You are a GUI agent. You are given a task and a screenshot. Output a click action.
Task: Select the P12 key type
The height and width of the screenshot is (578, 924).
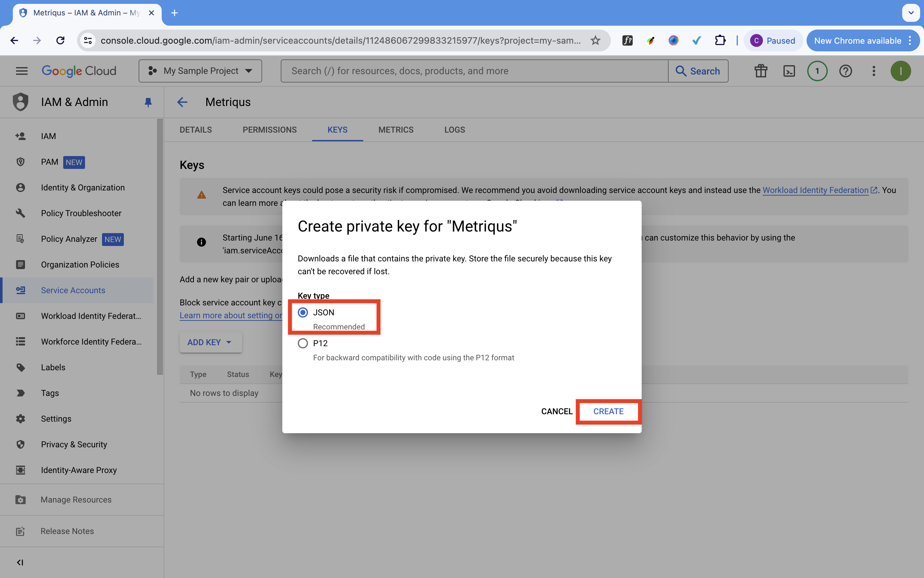pos(303,343)
